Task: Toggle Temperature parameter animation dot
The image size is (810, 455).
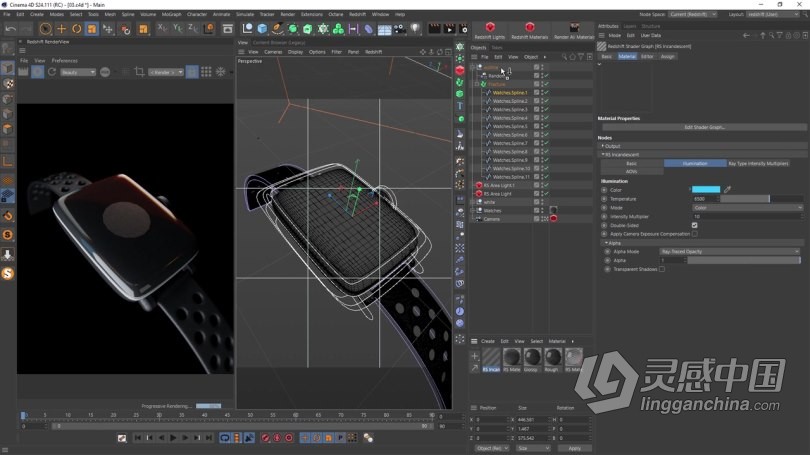Action: [x=604, y=199]
